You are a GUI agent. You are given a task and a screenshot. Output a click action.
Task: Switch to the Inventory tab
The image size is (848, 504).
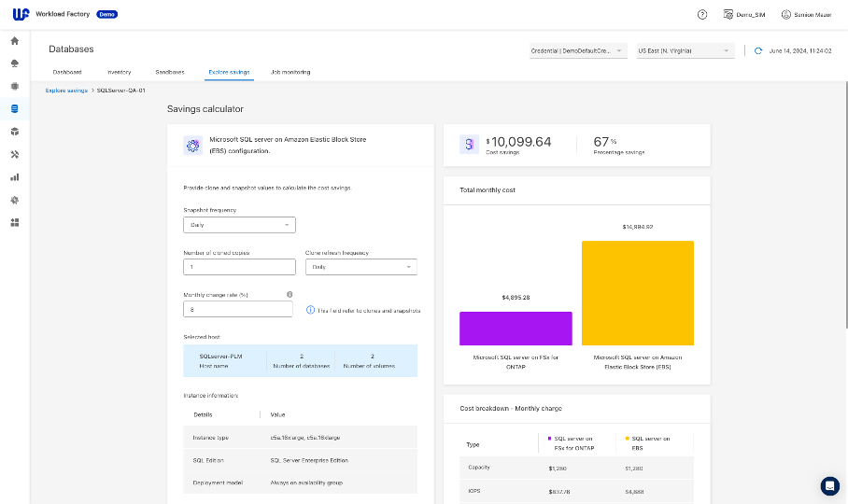pyautogui.click(x=119, y=72)
